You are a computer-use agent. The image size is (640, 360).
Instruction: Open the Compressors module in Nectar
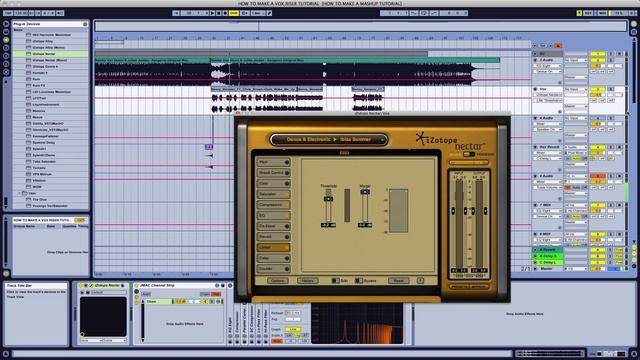(273, 205)
